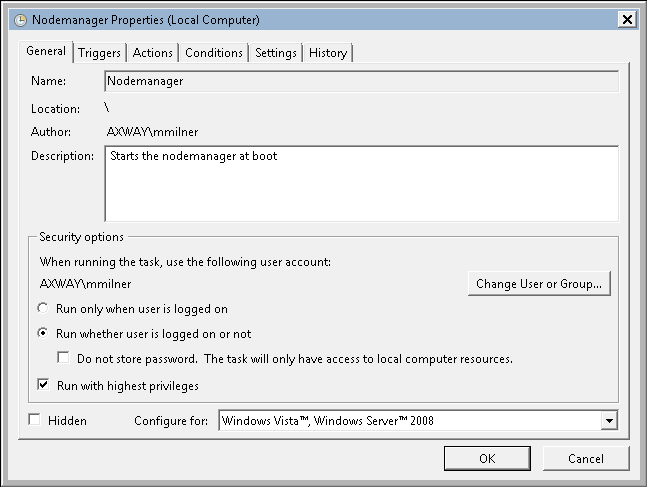Select the General tab

pyautogui.click(x=46, y=52)
